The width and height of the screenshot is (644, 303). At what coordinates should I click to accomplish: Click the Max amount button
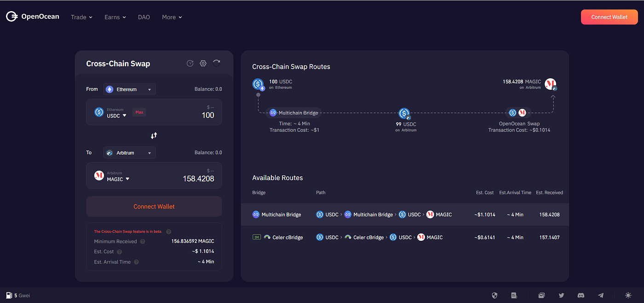139,112
